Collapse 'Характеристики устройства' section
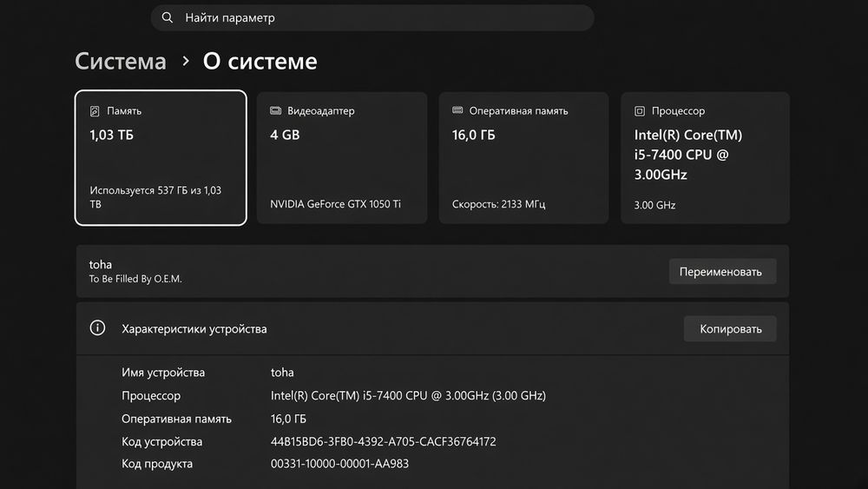Screen dimensions: 868x489 (x=432, y=328)
